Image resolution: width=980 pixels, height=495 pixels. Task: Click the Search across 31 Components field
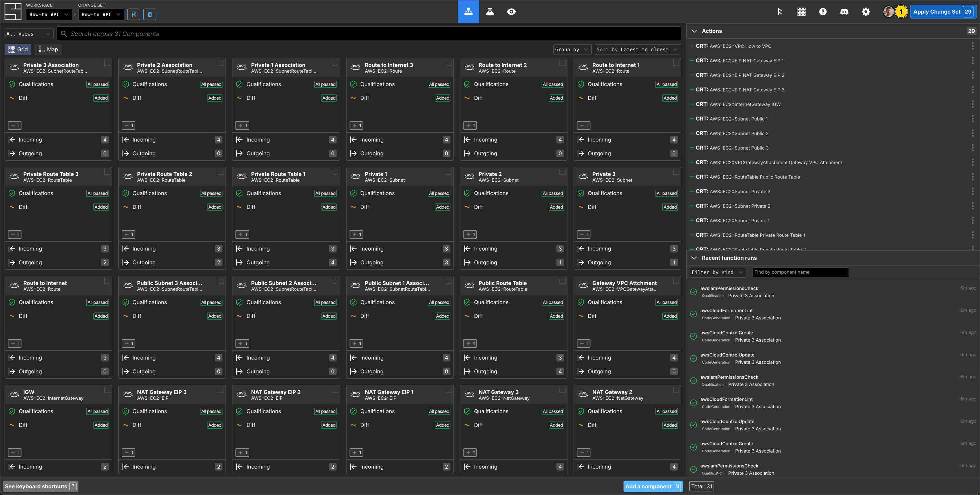tap(369, 34)
